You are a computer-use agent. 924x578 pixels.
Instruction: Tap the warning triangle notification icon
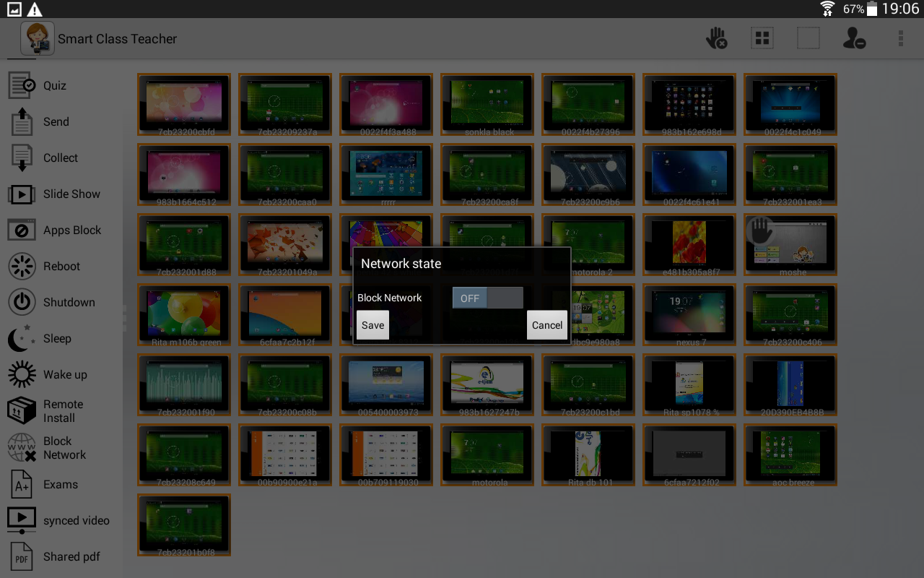34,9
